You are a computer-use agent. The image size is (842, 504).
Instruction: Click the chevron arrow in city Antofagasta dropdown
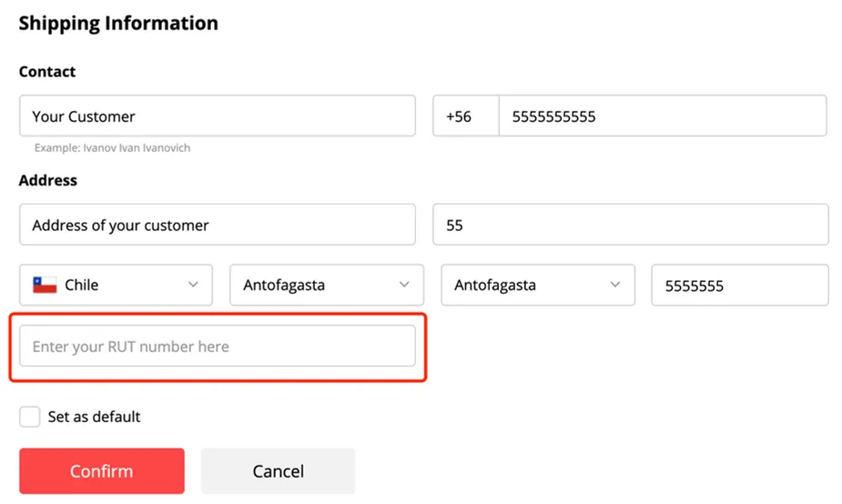pyautogui.click(x=615, y=285)
